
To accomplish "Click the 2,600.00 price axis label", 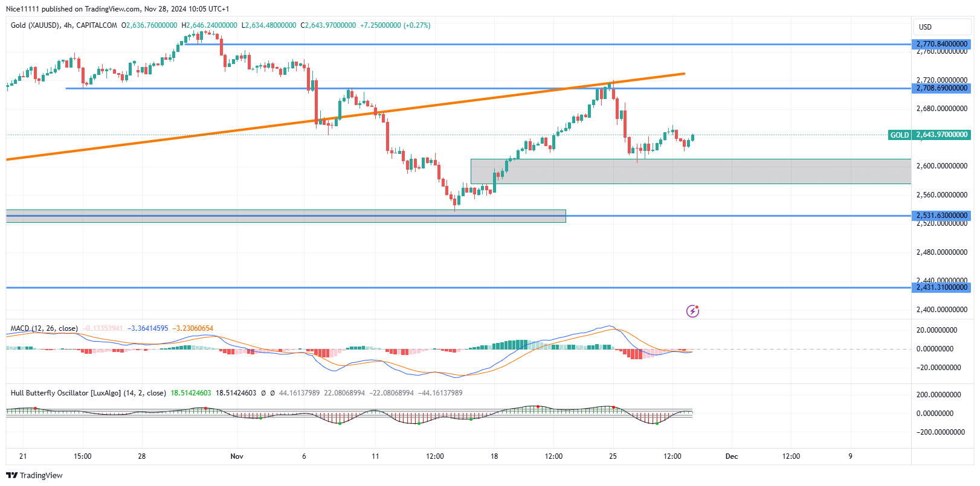I will 942,166.
